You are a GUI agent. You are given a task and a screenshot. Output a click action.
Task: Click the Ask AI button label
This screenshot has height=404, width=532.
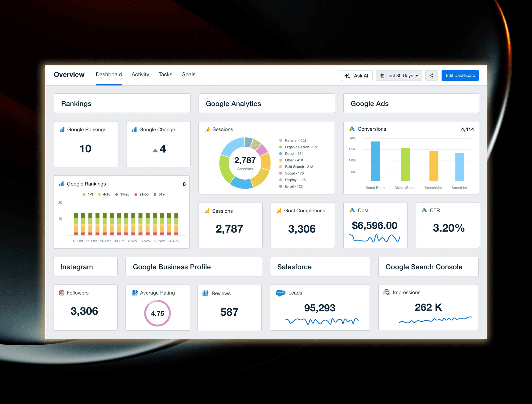click(x=361, y=76)
